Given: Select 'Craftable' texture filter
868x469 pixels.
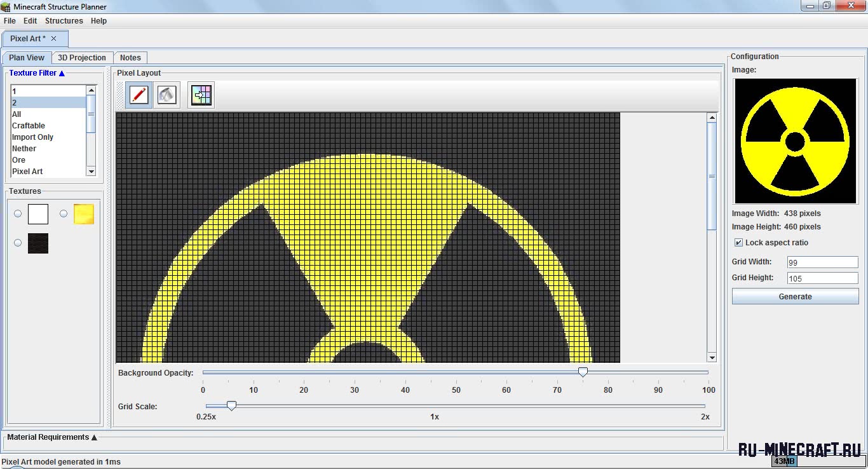Looking at the screenshot, I should [x=48, y=126].
